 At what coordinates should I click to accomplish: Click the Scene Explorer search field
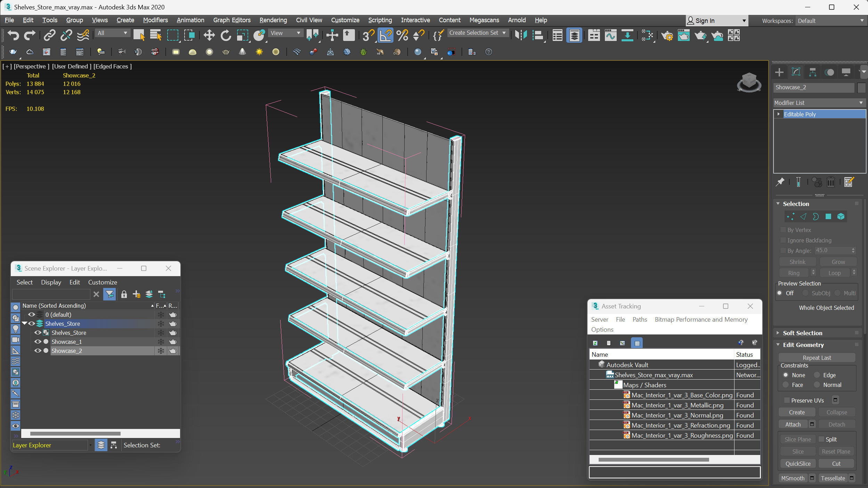[x=51, y=295]
